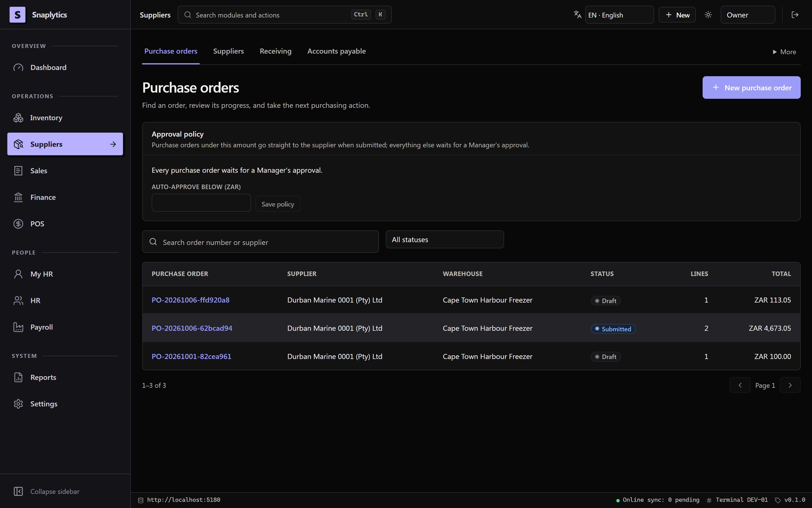Open order PO-20261006-ffd920a8
812x508 pixels.
tap(191, 300)
